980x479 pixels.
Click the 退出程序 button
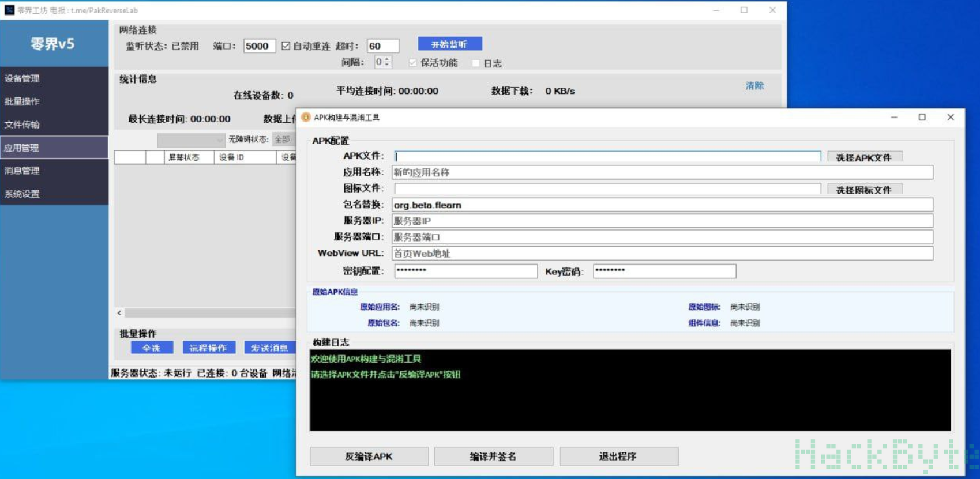(618, 457)
